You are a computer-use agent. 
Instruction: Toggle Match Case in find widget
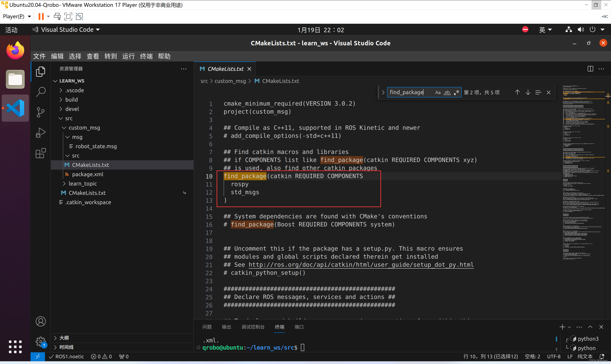click(438, 92)
